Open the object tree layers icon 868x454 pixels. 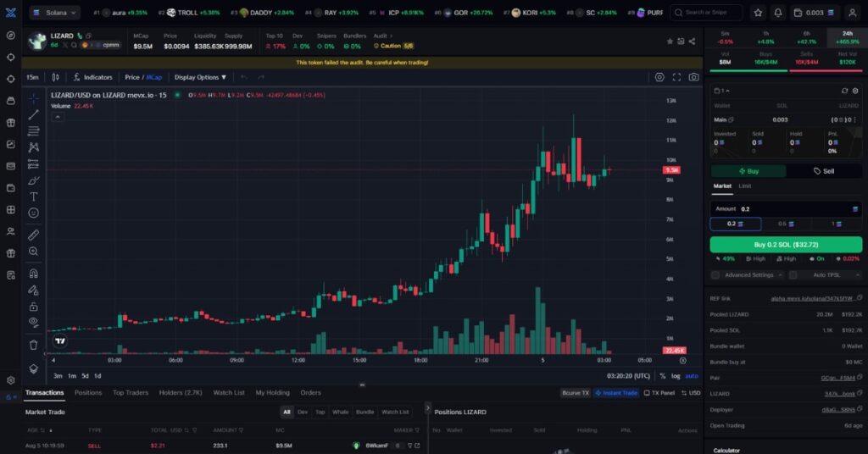[x=34, y=368]
